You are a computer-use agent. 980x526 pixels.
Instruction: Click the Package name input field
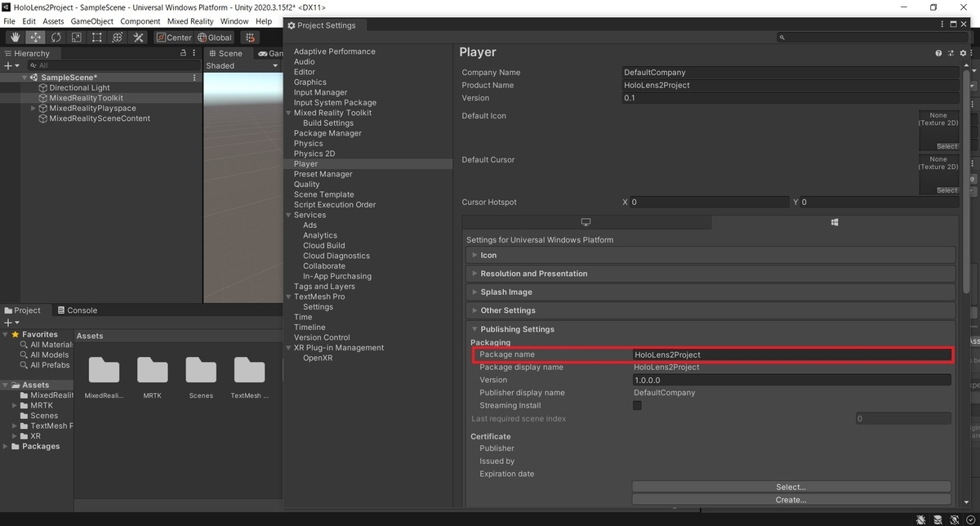[791, 354]
